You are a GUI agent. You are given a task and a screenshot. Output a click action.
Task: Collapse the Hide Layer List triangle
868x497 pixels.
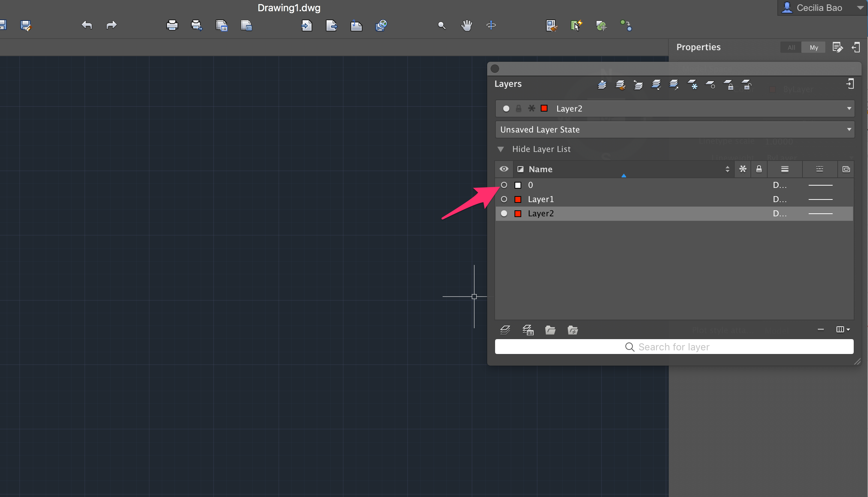501,149
